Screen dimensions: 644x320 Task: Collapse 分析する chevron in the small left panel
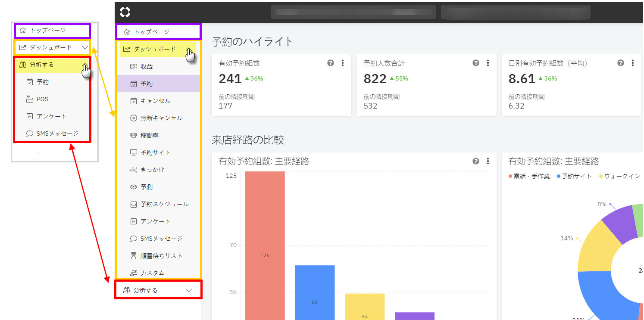click(x=85, y=65)
